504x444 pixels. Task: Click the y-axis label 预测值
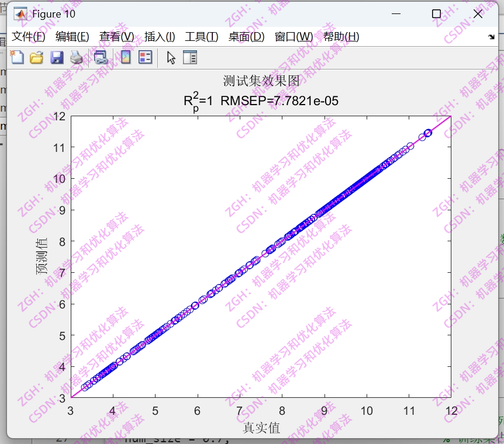click(x=42, y=256)
